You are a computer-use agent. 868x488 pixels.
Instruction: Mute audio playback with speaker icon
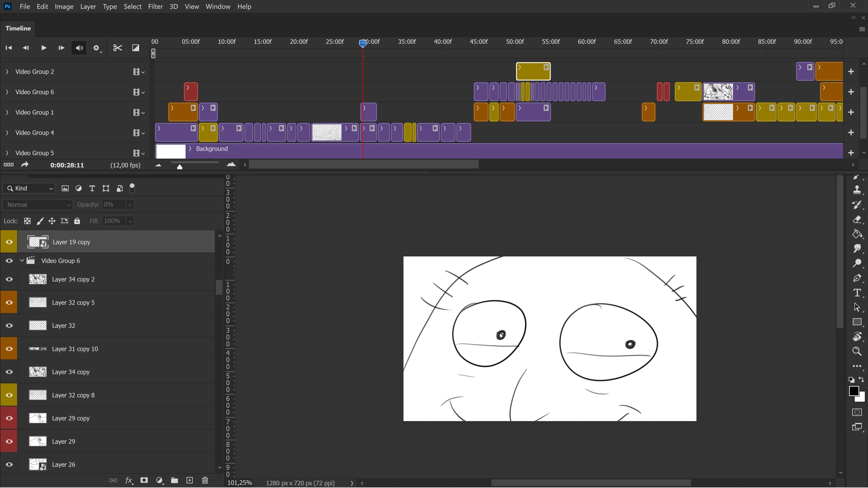point(79,48)
